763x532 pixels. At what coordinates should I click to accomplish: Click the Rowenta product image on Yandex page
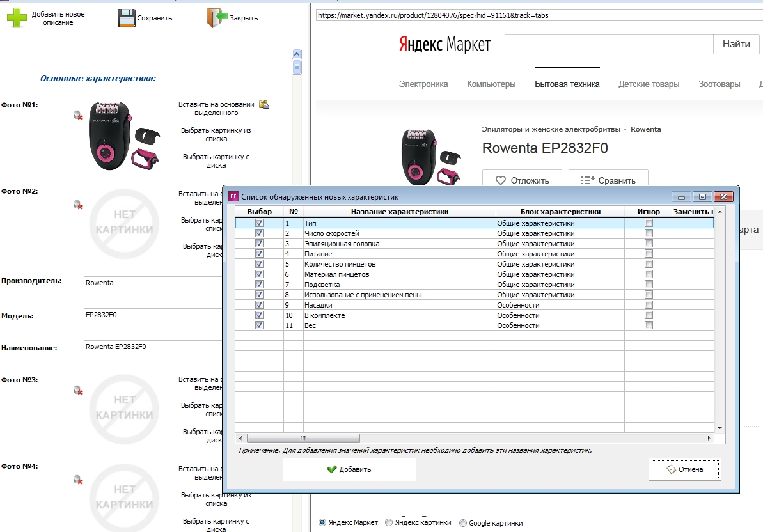pos(430,157)
